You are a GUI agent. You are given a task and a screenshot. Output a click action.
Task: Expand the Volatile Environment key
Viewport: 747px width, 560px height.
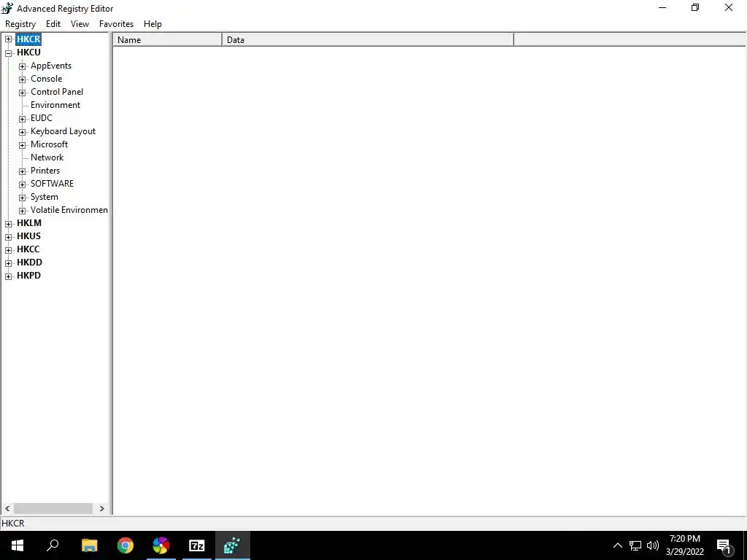tap(23, 211)
